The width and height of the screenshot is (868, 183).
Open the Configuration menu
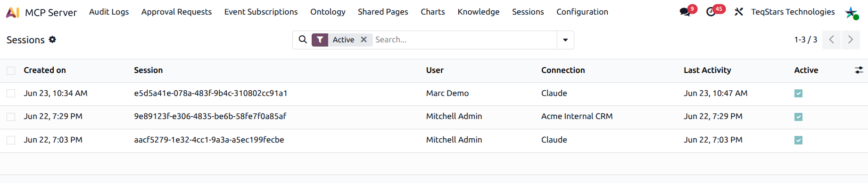click(582, 12)
